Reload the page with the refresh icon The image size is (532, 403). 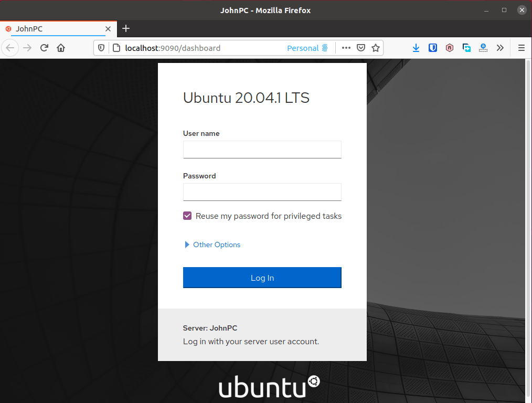point(44,48)
